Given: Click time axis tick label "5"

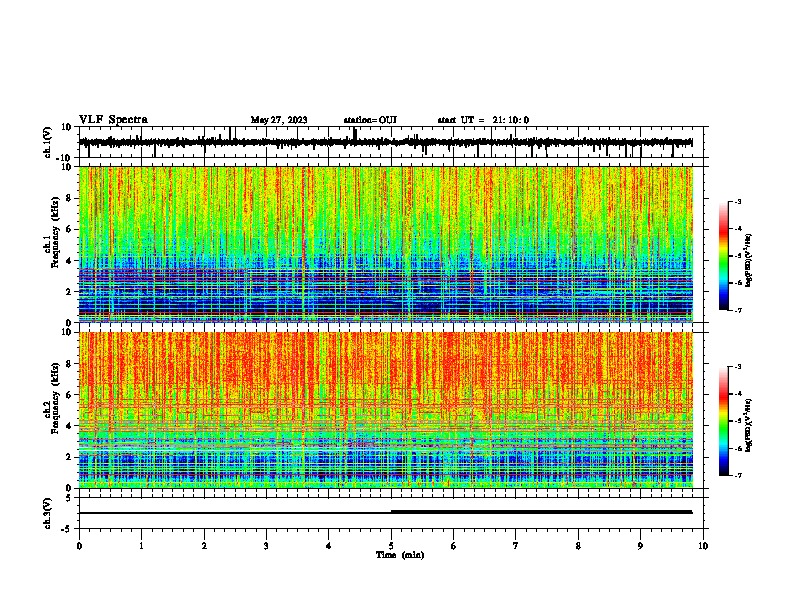Looking at the screenshot, I should point(391,546).
